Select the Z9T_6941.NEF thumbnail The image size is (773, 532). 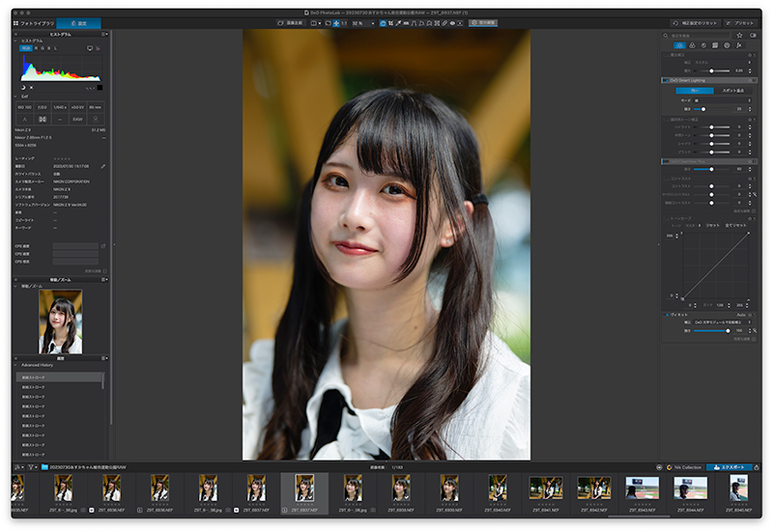coord(545,492)
